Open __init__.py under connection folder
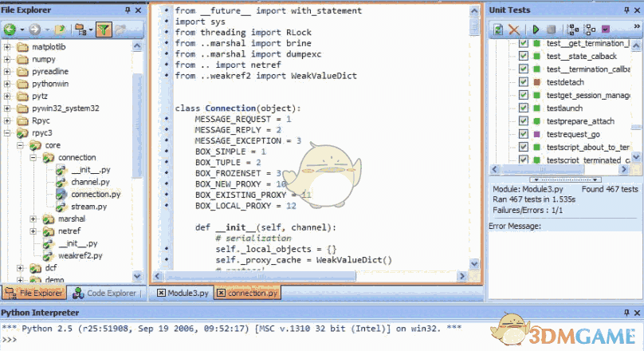 pos(90,169)
